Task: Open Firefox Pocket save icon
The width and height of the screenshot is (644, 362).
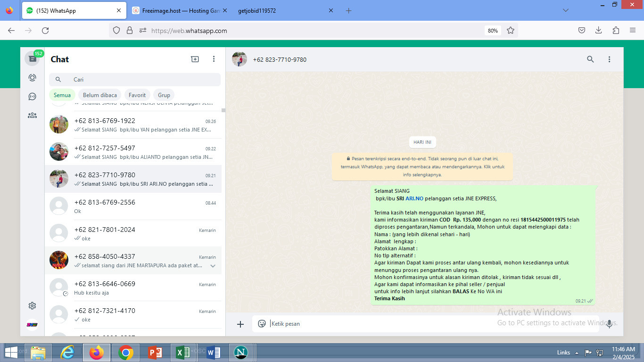Action: pos(582,30)
